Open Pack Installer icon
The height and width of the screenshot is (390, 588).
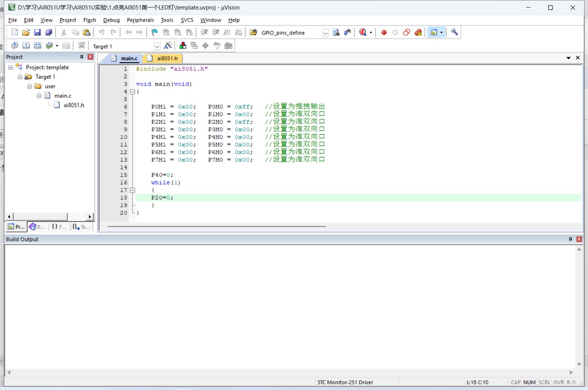(x=228, y=46)
